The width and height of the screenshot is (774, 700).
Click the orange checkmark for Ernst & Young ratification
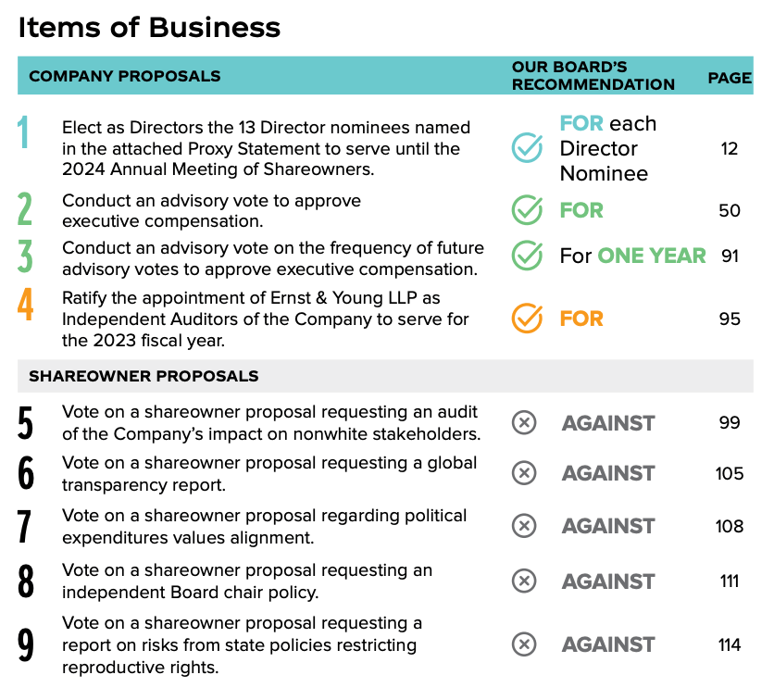[x=527, y=319]
